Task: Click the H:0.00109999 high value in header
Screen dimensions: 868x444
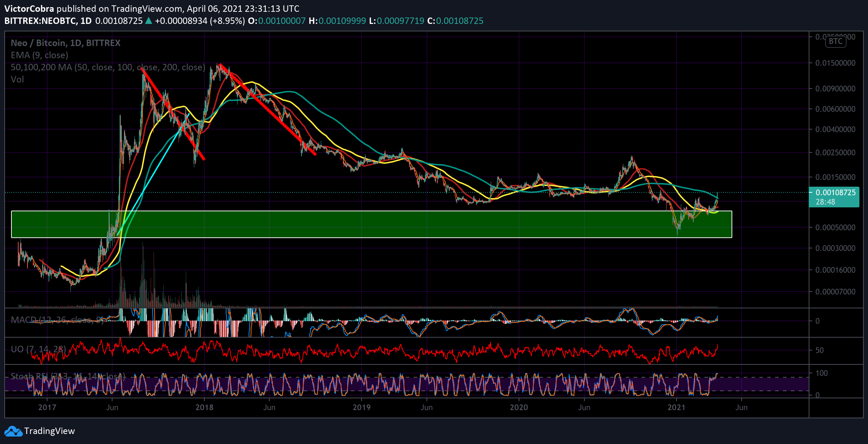Action: click(x=337, y=21)
